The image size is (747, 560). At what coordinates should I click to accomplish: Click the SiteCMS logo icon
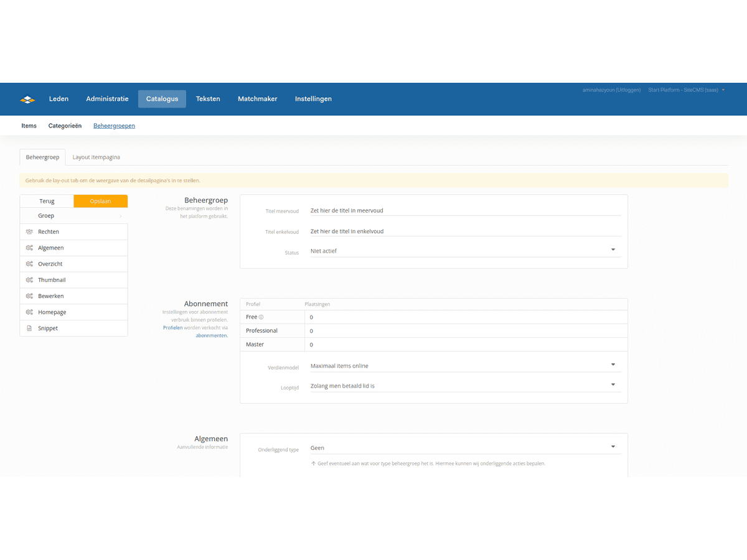click(27, 99)
